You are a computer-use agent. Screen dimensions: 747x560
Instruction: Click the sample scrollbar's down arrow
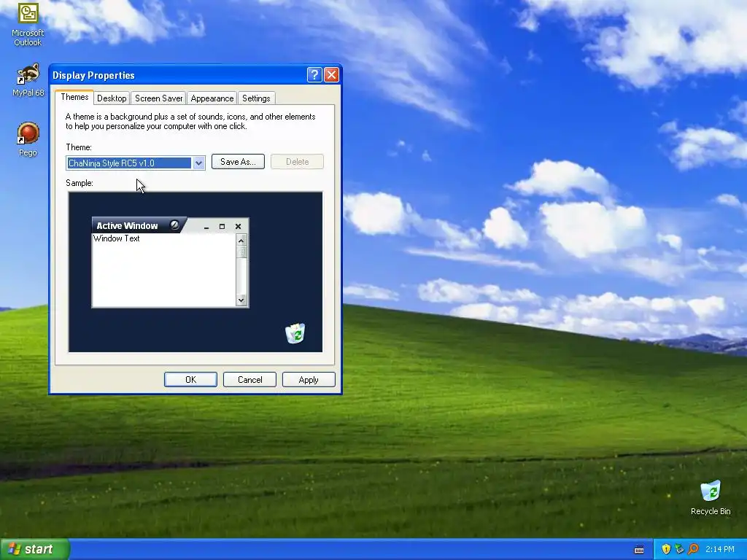point(241,300)
